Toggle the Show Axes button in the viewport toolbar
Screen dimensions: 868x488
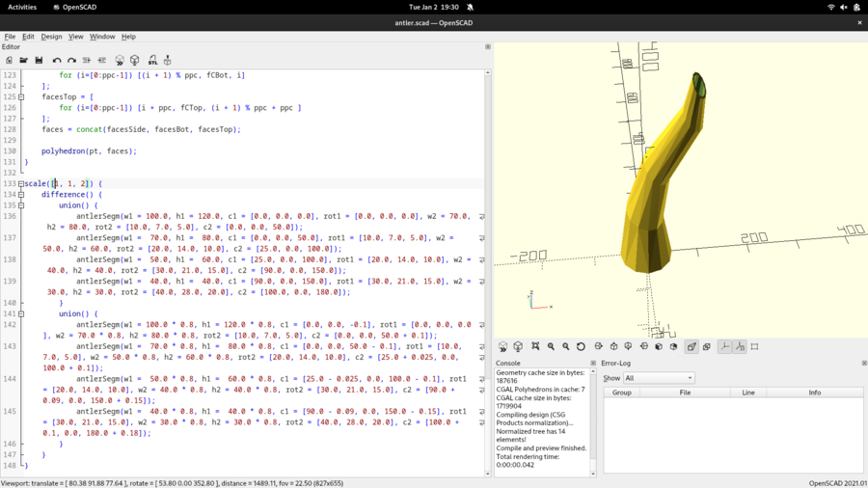click(724, 346)
